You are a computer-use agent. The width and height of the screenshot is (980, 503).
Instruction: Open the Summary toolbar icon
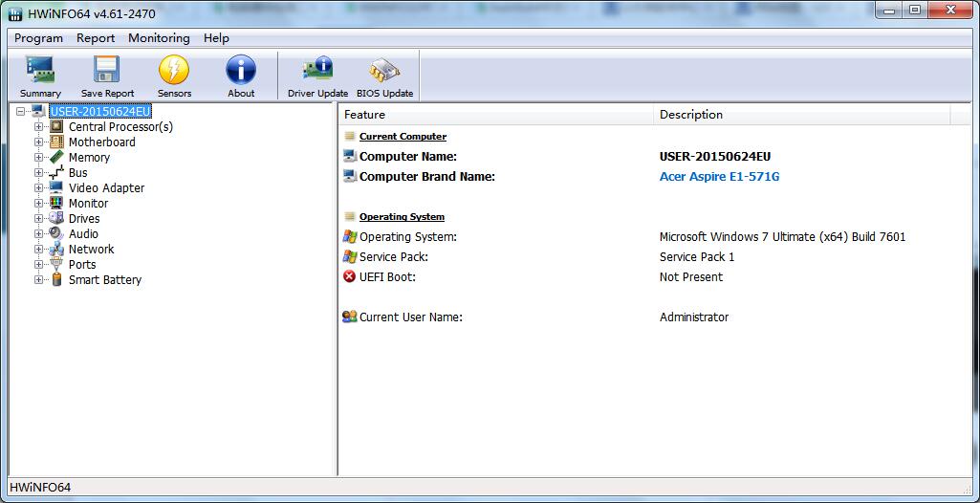click(x=40, y=70)
